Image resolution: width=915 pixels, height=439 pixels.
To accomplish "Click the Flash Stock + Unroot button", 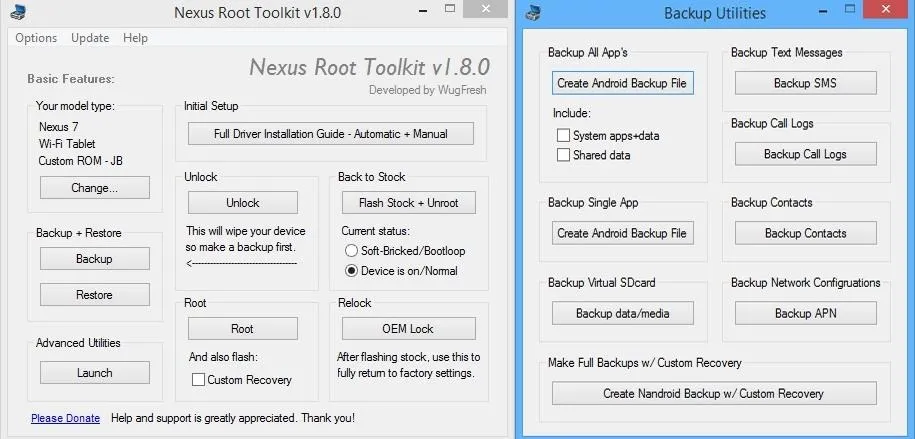I will 408,203.
